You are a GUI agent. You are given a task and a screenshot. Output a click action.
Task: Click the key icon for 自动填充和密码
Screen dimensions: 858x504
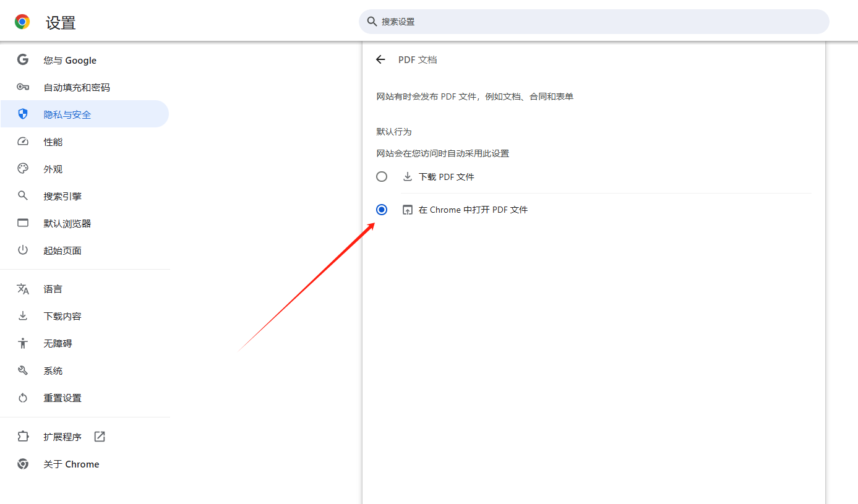click(23, 87)
